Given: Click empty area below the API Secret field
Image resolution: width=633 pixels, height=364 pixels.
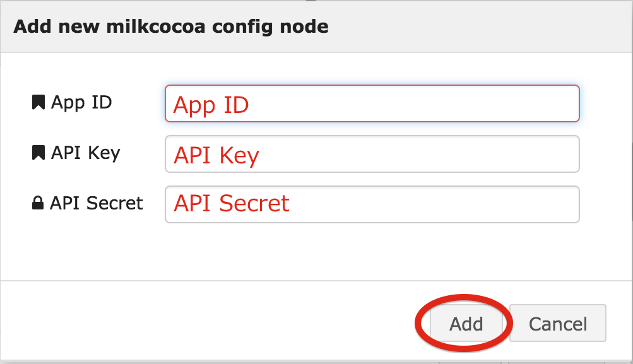Looking at the screenshot, I should pos(317,252).
